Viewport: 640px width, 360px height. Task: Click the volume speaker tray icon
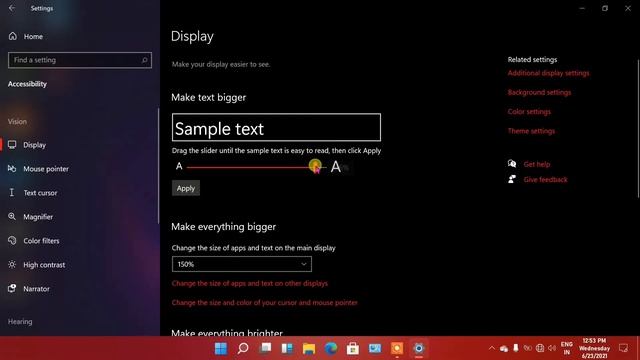click(x=552, y=348)
